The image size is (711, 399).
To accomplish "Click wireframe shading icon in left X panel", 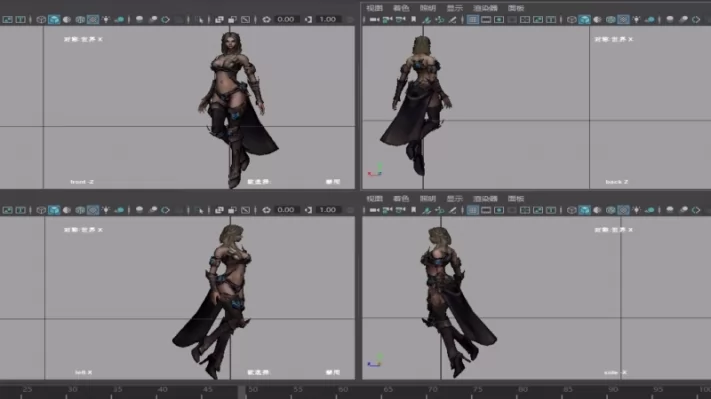I will (x=41, y=210).
